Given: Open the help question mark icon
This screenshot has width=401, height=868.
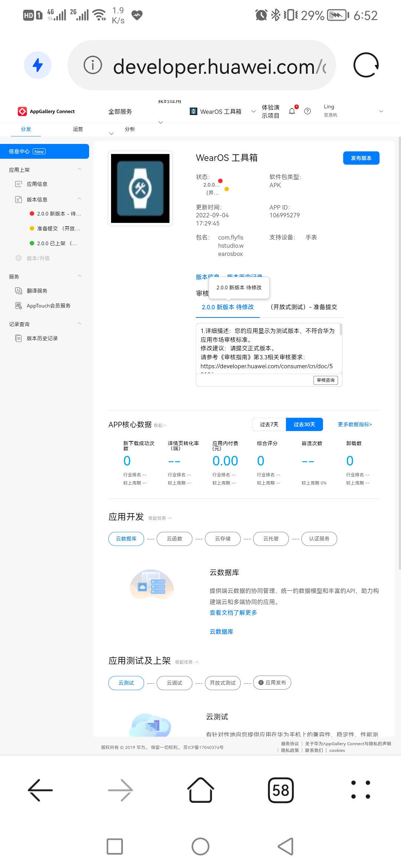Looking at the screenshot, I should pos(307,111).
